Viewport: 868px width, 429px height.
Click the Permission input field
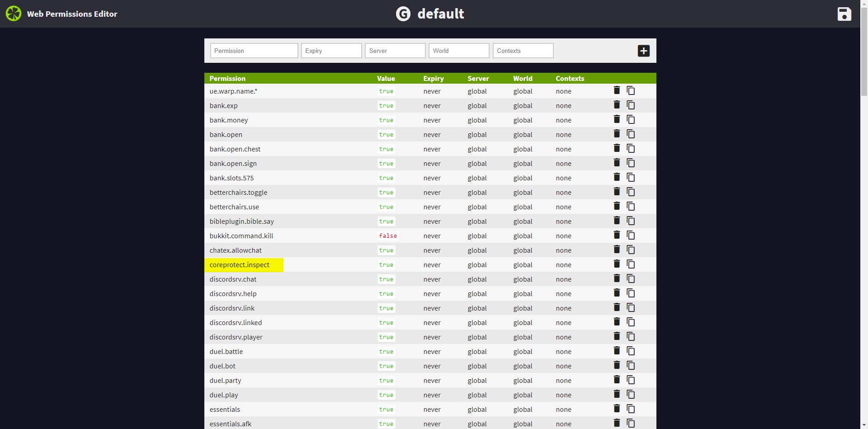click(254, 51)
